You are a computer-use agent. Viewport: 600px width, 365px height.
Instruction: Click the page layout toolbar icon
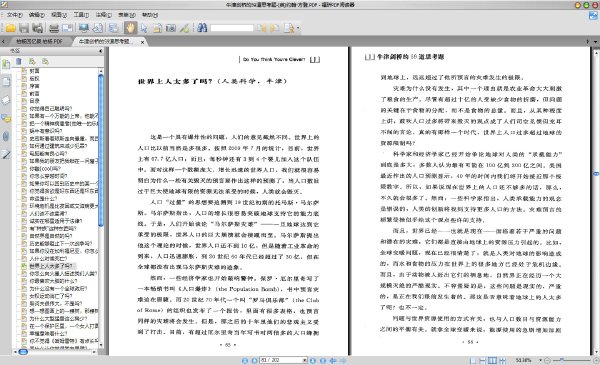tap(113, 28)
